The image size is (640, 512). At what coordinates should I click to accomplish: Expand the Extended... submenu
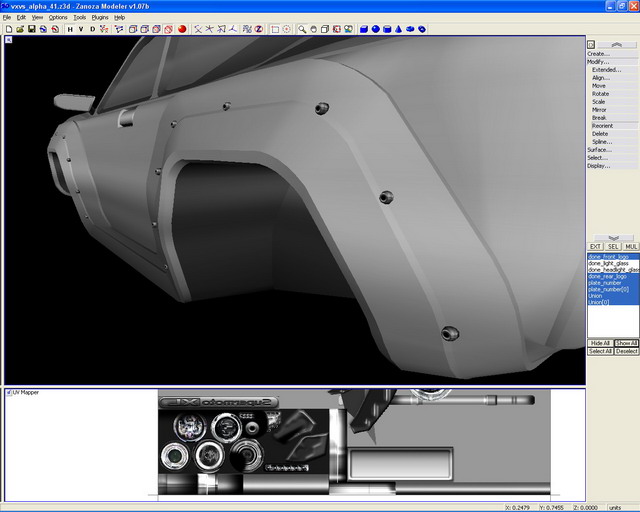click(615, 70)
